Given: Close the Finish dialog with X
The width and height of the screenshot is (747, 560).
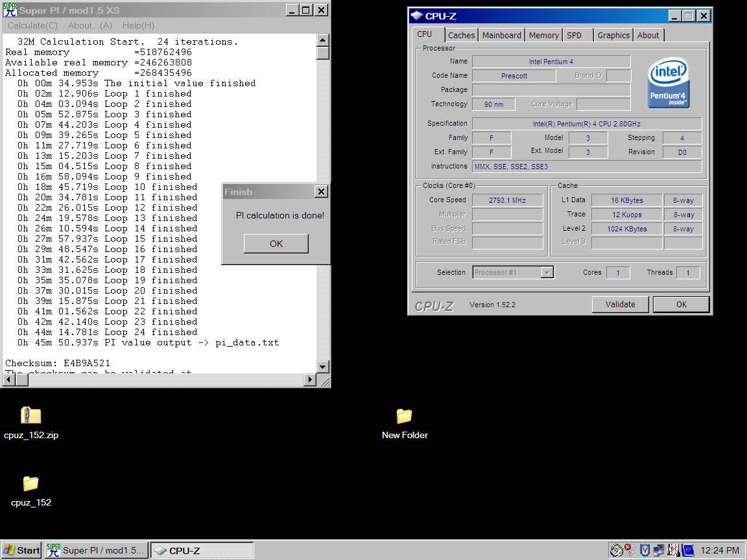Looking at the screenshot, I should click(322, 191).
